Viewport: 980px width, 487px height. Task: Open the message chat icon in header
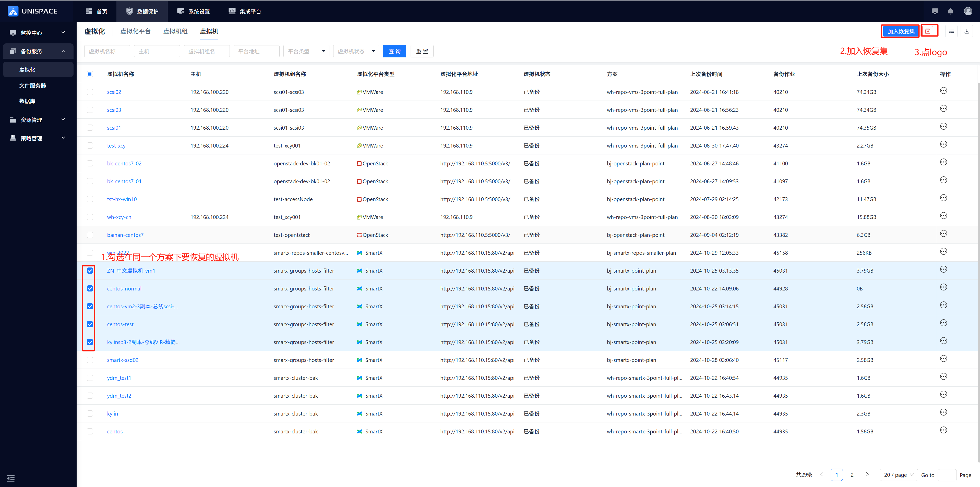coord(935,11)
